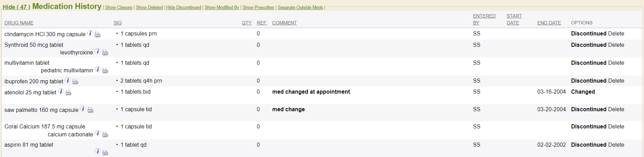Image resolution: width=644 pixels, height=157 pixels.
Task: Click print icon beside clindamycin capsule
Action: (x=98, y=34)
